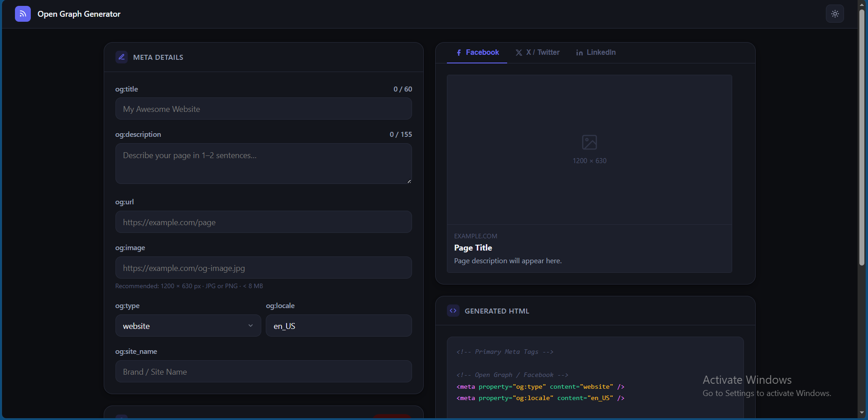Click the Open Graph Generator title text

pyautogui.click(x=79, y=14)
